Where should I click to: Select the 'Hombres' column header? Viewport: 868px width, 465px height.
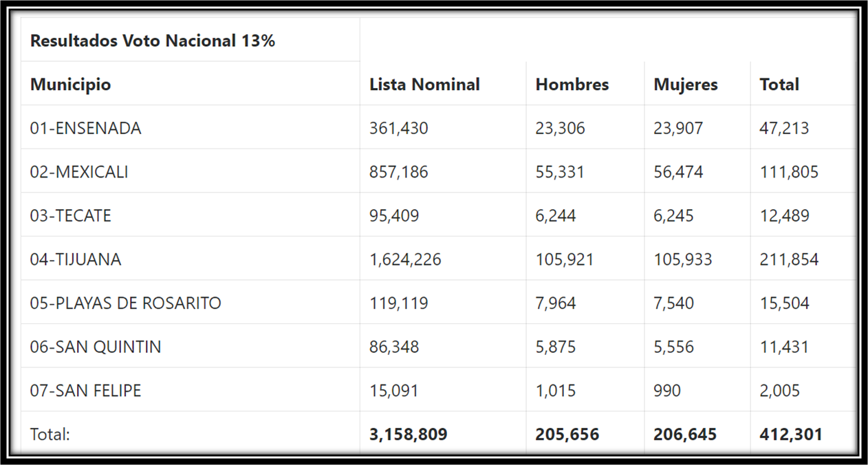coord(572,85)
